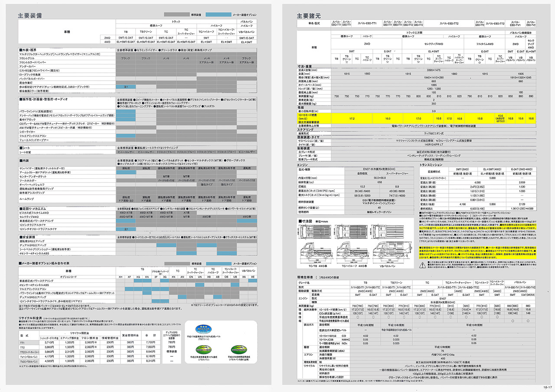The width and height of the screenshot is (555, 392).
Task: Click the 1915×1320×1245 cargo dimension value
Action: tap(521, 77)
